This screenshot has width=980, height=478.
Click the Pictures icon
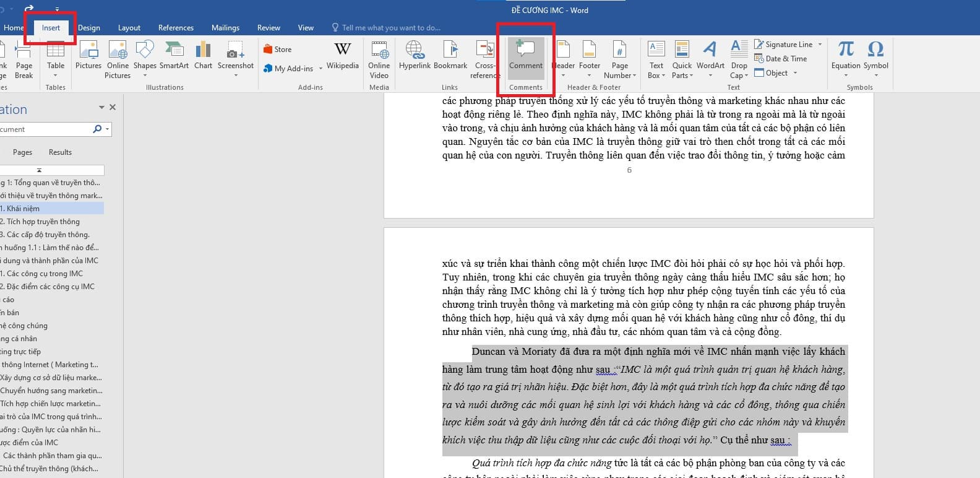(x=88, y=55)
